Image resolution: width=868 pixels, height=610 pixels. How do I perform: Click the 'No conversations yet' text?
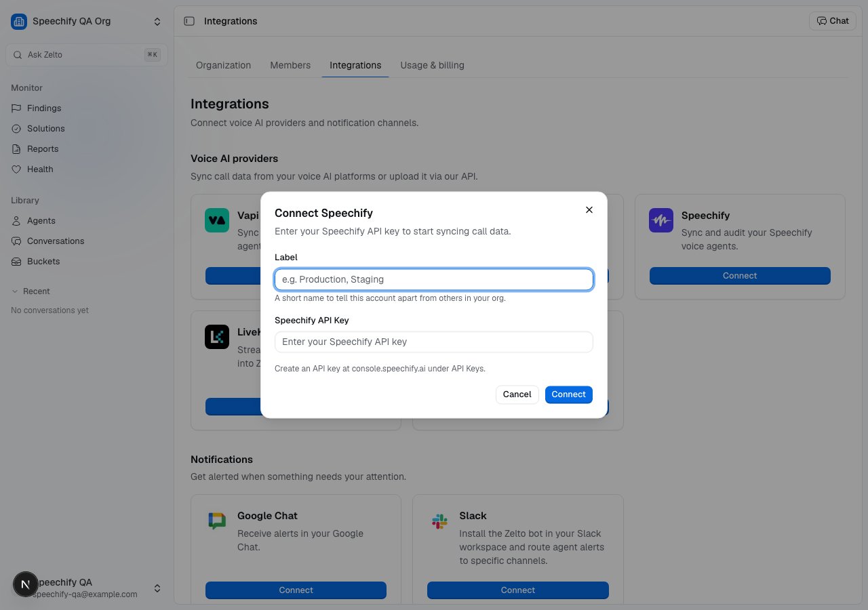click(x=50, y=310)
